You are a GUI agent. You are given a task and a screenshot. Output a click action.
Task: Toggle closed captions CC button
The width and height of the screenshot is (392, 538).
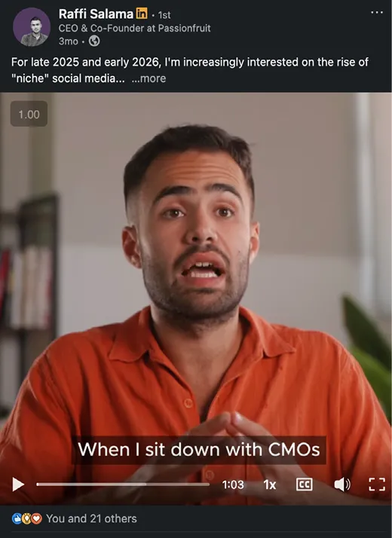point(304,485)
